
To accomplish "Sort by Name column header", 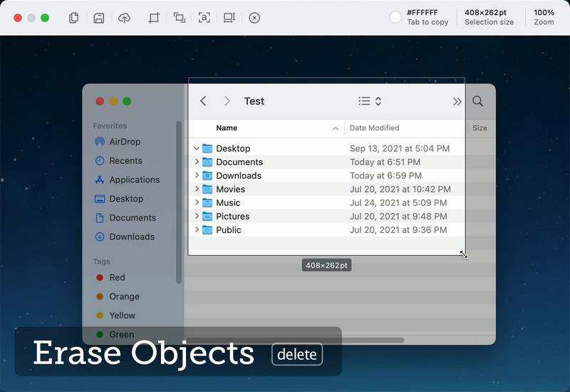I will pyautogui.click(x=227, y=128).
